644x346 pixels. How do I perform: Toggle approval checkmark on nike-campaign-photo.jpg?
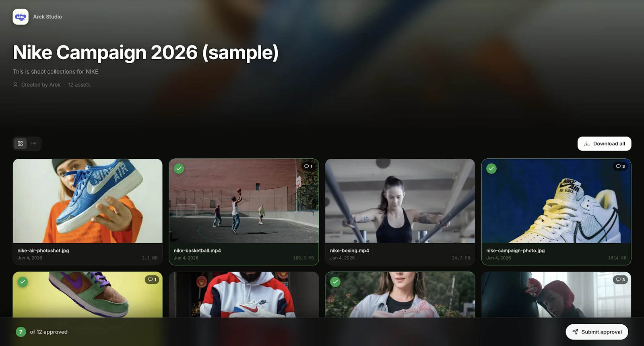pyautogui.click(x=491, y=169)
